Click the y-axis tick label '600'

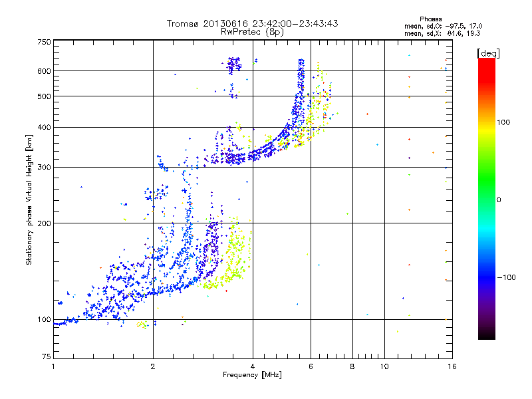tap(44, 71)
